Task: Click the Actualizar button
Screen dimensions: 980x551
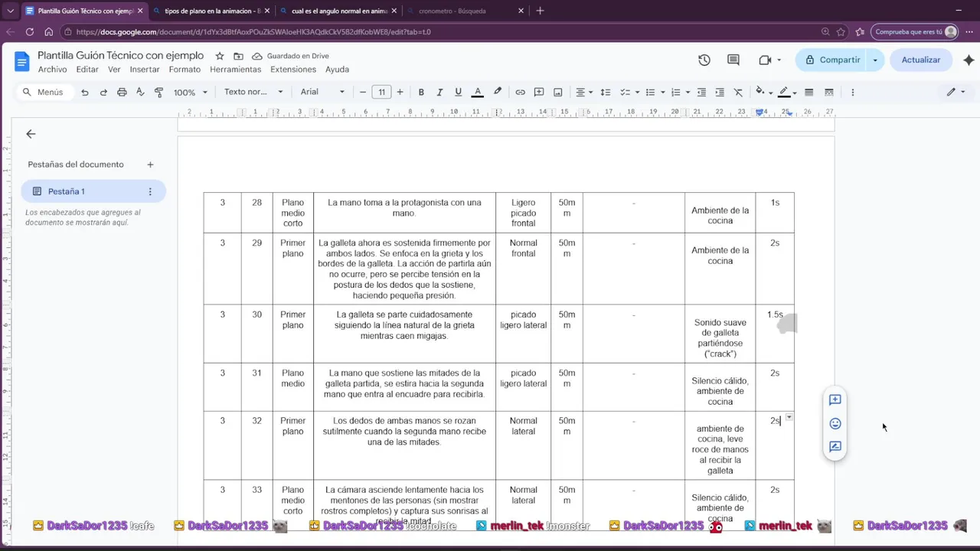Action: [x=921, y=60]
